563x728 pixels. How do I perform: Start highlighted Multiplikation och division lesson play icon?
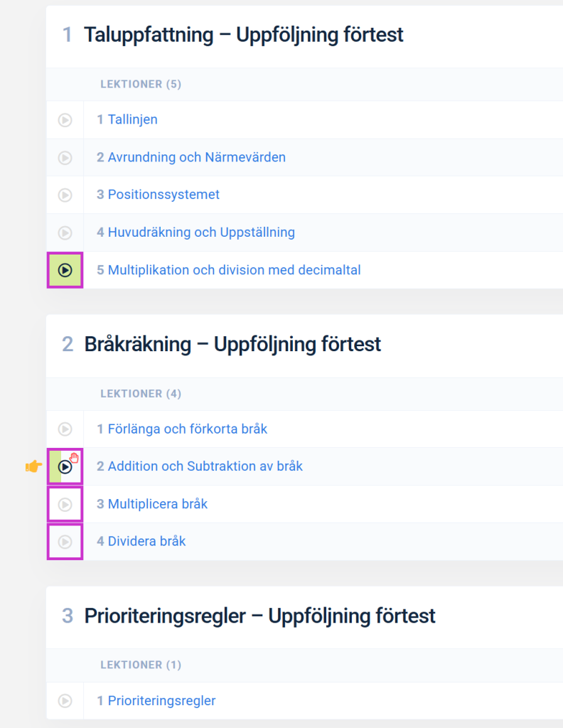[65, 270]
